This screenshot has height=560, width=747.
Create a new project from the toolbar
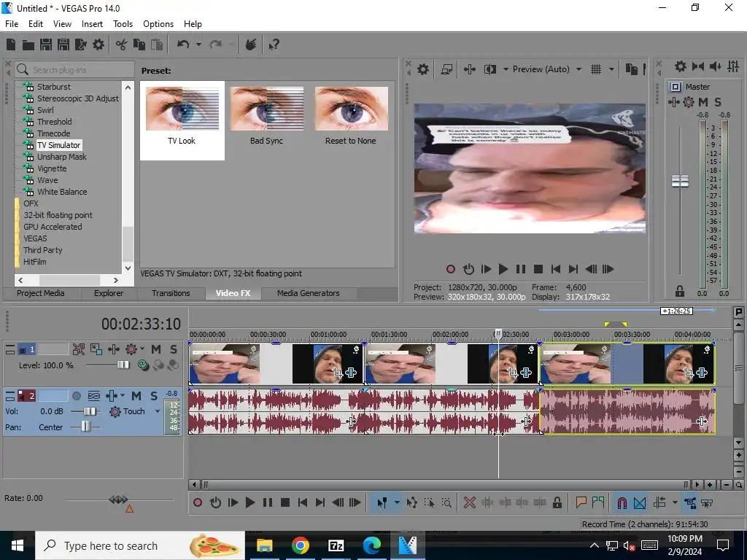click(x=11, y=44)
